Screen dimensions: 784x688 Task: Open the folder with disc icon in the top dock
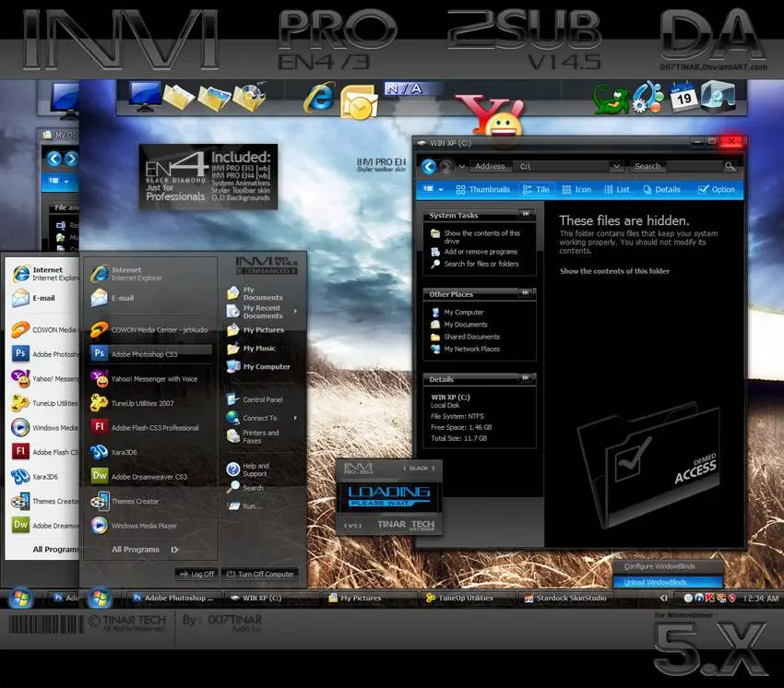[x=249, y=97]
